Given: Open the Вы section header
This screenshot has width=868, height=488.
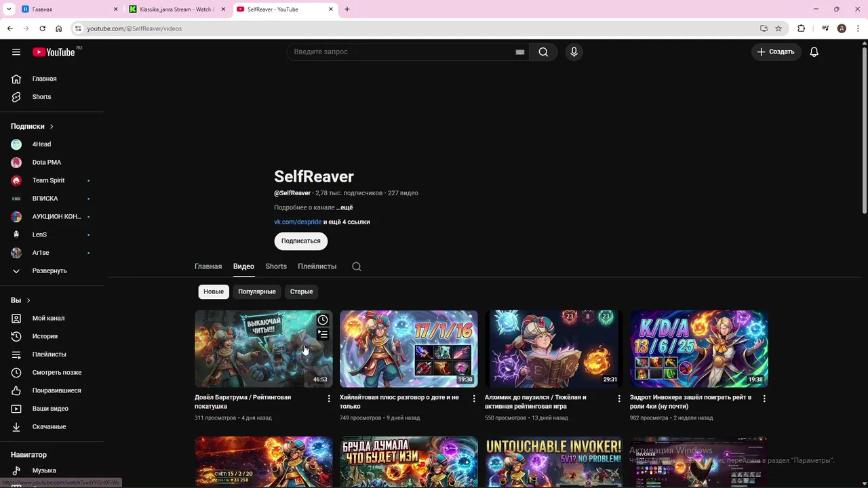Looking at the screenshot, I should tap(20, 300).
